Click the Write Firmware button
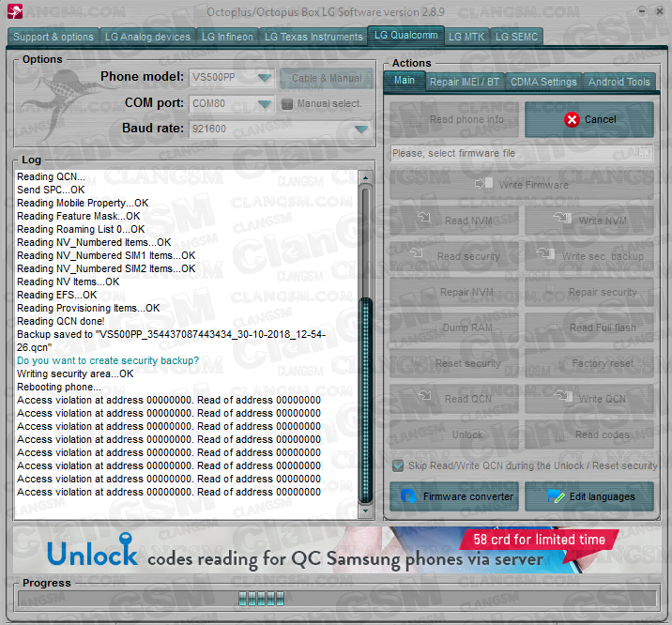 [x=522, y=185]
